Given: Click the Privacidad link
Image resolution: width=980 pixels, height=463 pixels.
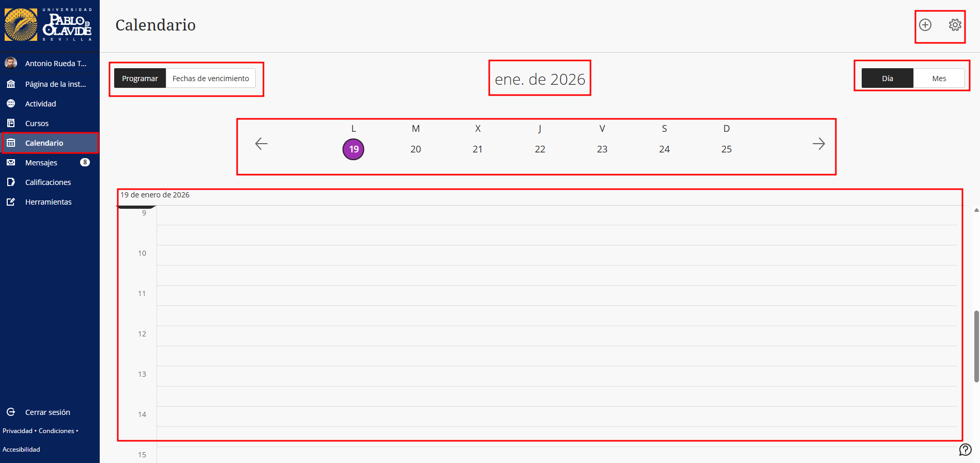Looking at the screenshot, I should (x=18, y=431).
